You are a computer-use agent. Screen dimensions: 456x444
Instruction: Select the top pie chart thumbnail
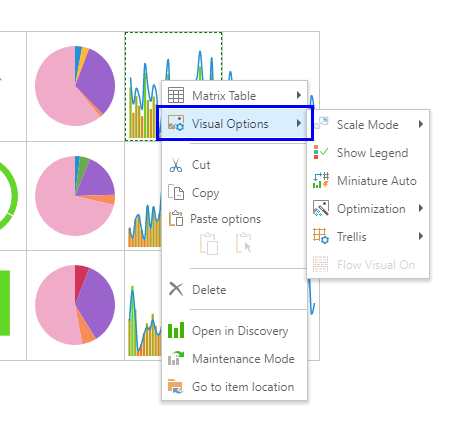tap(75, 86)
